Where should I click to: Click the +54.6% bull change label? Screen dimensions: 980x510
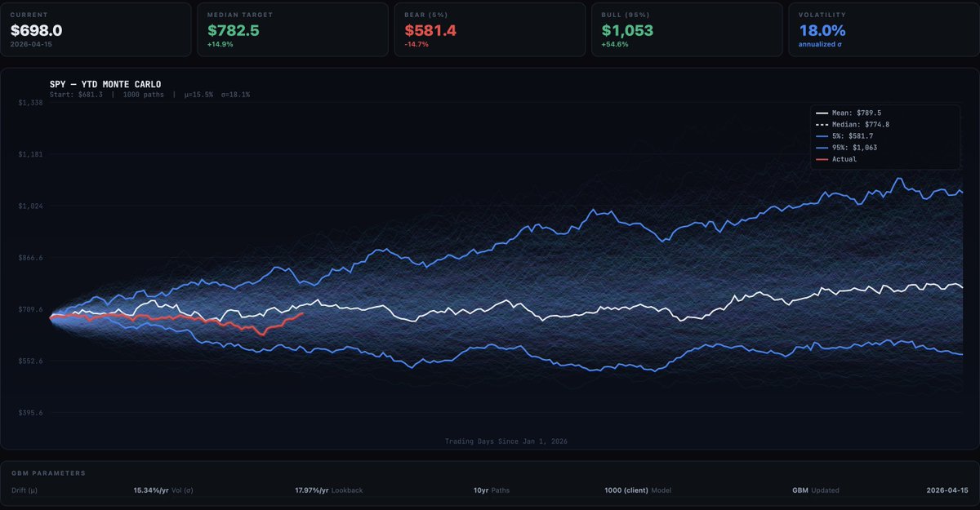tap(615, 45)
